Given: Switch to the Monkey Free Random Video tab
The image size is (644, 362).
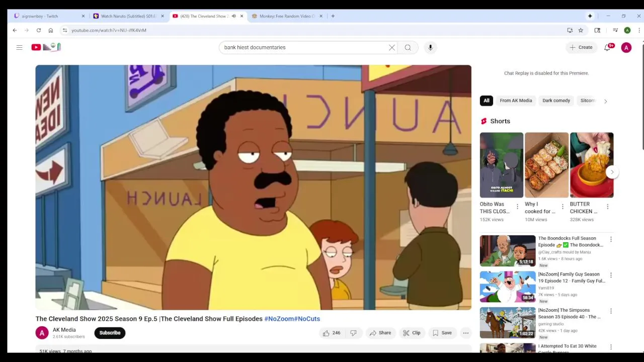Looking at the screenshot, I should (287, 16).
